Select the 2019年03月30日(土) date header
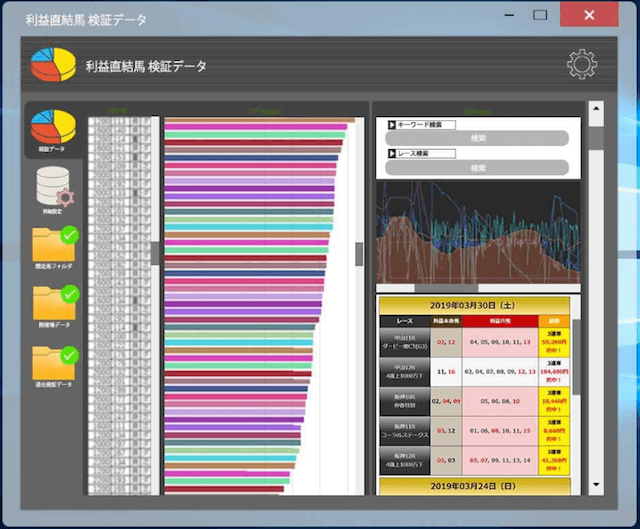 pyautogui.click(x=474, y=305)
